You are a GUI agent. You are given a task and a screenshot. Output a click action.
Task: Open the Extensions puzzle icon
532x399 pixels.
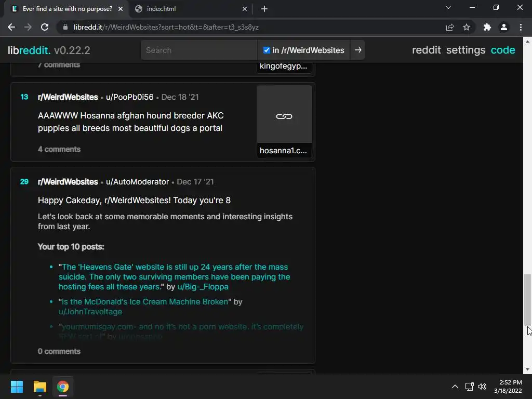point(487,27)
